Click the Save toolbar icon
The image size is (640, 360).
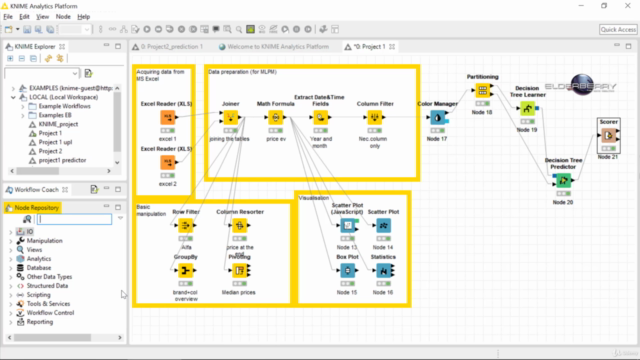click(27, 29)
